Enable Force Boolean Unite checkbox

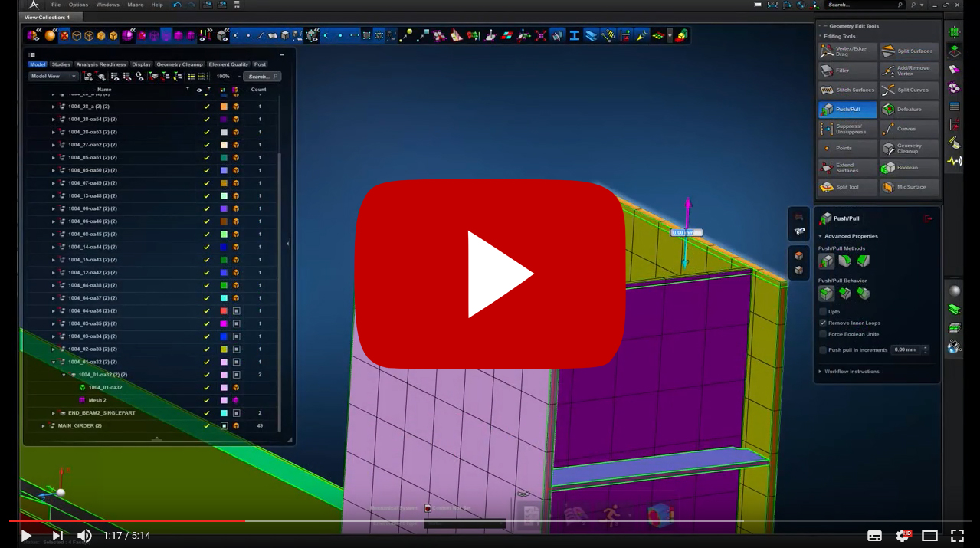[x=823, y=334]
